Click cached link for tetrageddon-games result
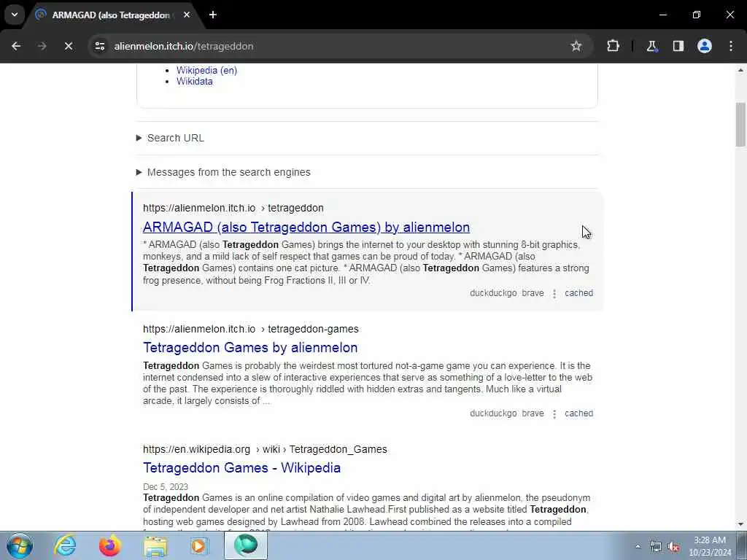The height and width of the screenshot is (560, 747). pyautogui.click(x=578, y=413)
